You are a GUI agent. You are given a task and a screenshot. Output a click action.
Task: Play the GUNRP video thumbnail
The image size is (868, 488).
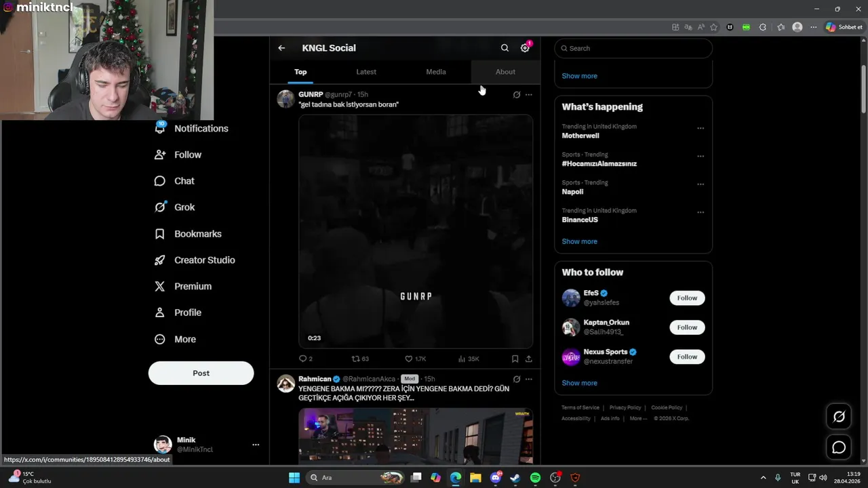point(416,232)
